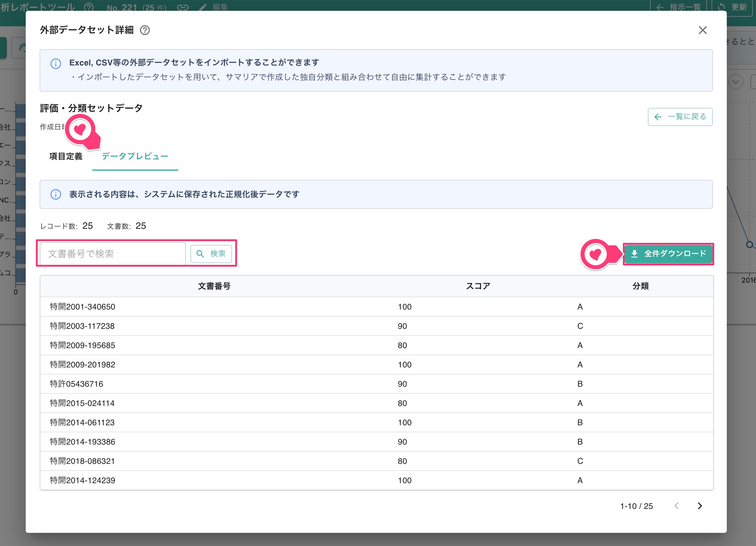Select row 特開2014-061123
This screenshot has height=546, width=756.
tap(377, 423)
